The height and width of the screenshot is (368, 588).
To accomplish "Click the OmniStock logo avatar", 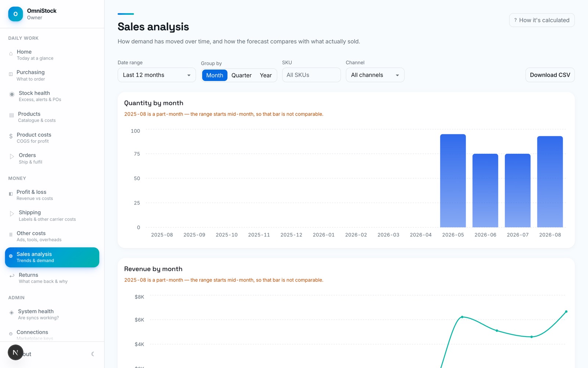I will 15,14.
